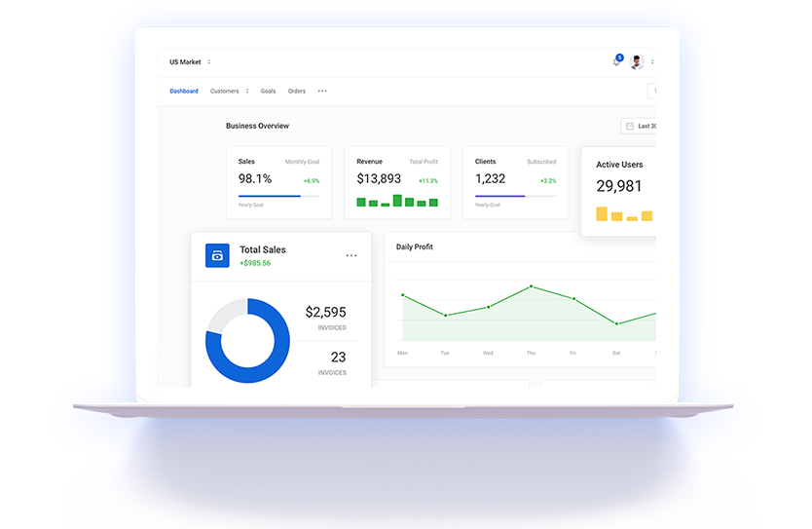Open the vertical dots menu beside avatar
The width and height of the screenshot is (812, 529).
(x=652, y=62)
